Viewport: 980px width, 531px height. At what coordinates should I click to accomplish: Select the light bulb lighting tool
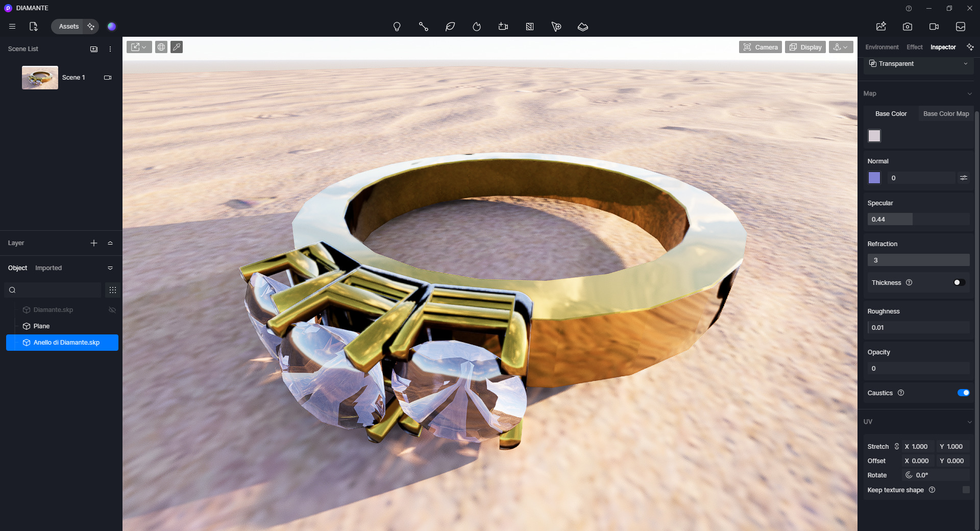pyautogui.click(x=397, y=27)
